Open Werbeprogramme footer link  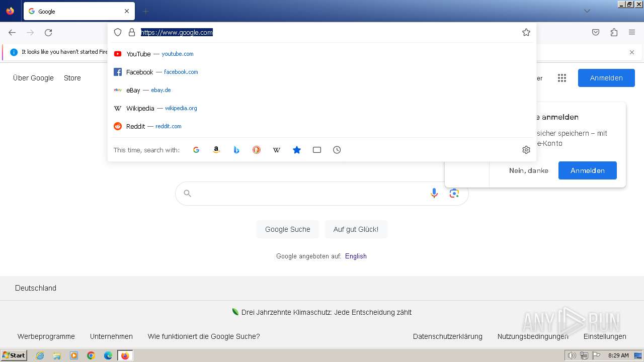(x=46, y=336)
